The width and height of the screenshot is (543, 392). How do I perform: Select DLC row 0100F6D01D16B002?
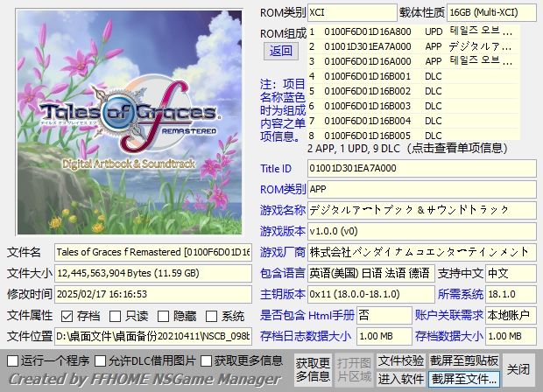[413, 91]
